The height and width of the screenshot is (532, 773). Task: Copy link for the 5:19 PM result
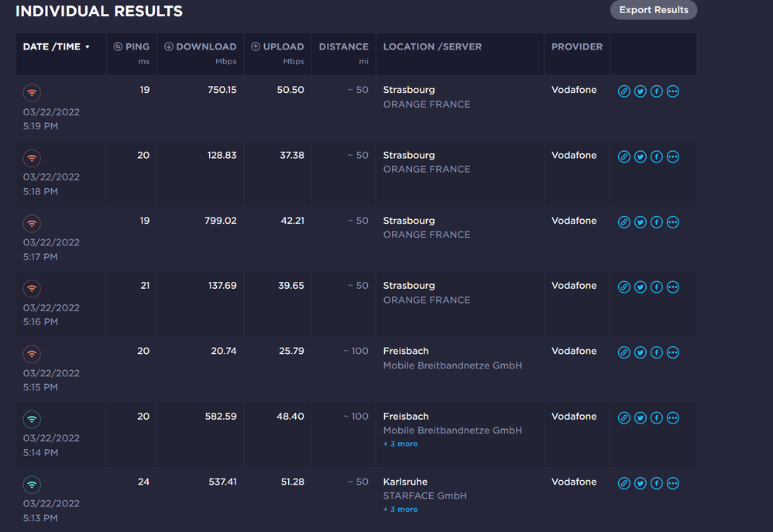(x=624, y=91)
